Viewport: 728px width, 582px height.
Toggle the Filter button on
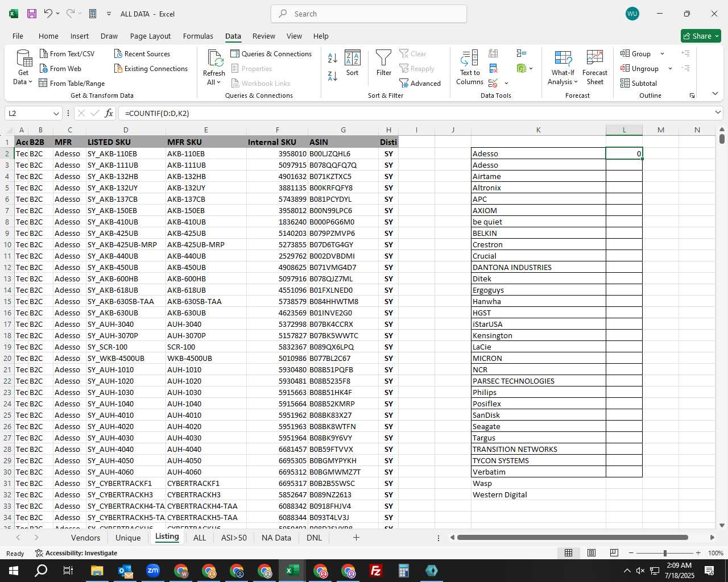384,63
